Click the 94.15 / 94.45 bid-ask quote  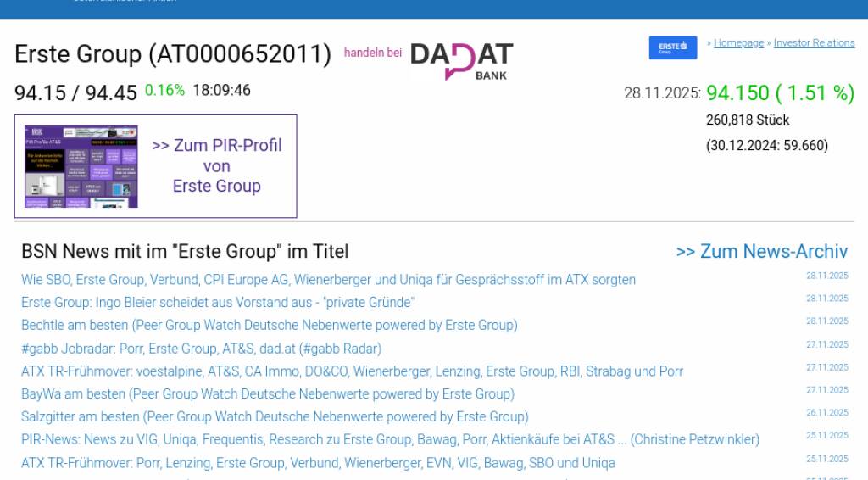pyautogui.click(x=75, y=92)
